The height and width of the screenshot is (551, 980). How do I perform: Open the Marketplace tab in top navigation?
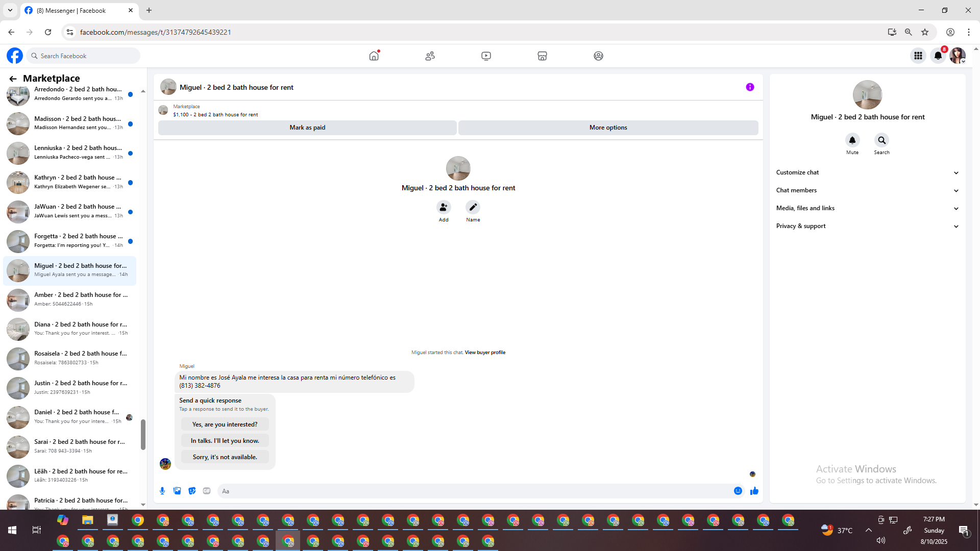(542, 56)
